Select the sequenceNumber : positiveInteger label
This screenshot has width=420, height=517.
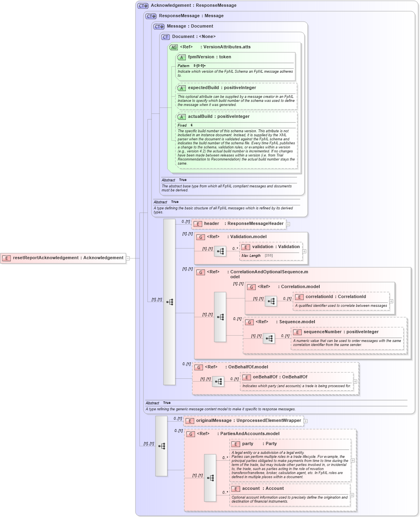click(341, 332)
